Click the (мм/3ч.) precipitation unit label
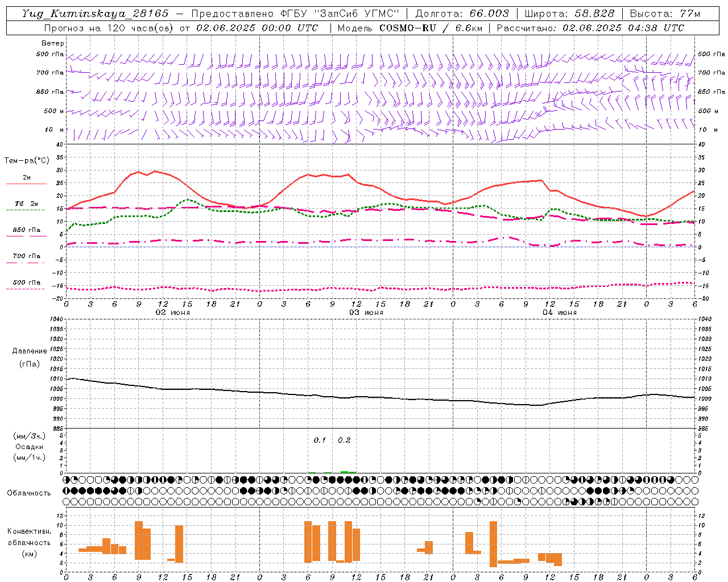Image resolution: width=728 pixels, height=582 pixels. [30, 436]
